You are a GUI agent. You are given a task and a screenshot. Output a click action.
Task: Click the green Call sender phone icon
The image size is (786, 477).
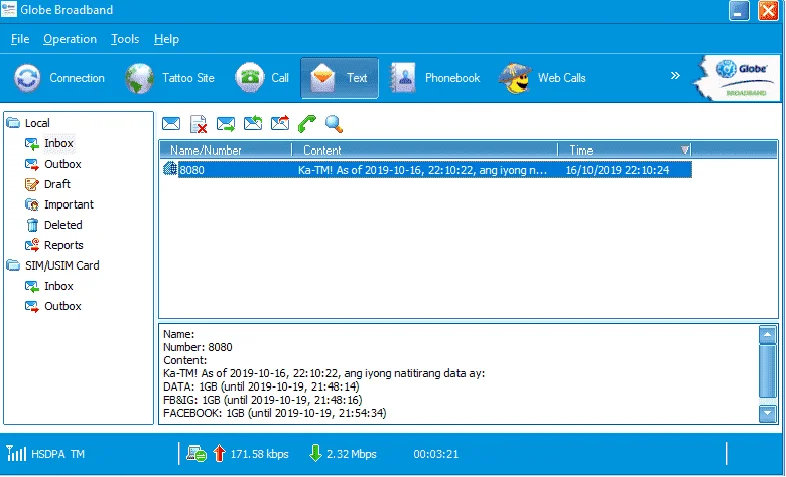click(x=307, y=123)
